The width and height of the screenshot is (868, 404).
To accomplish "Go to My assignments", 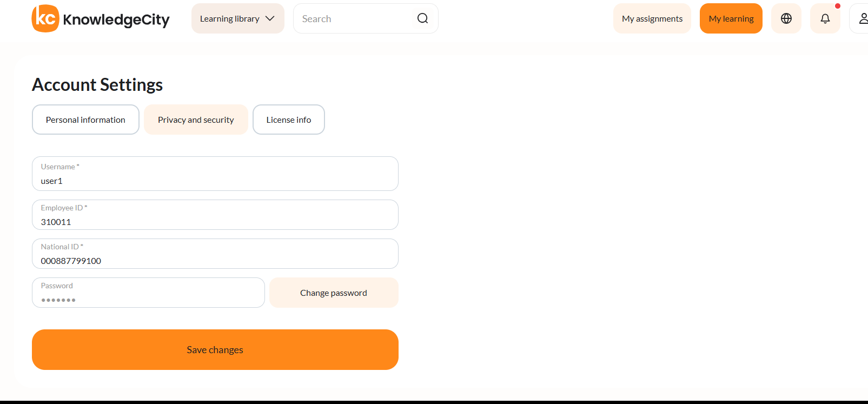I will tap(652, 18).
